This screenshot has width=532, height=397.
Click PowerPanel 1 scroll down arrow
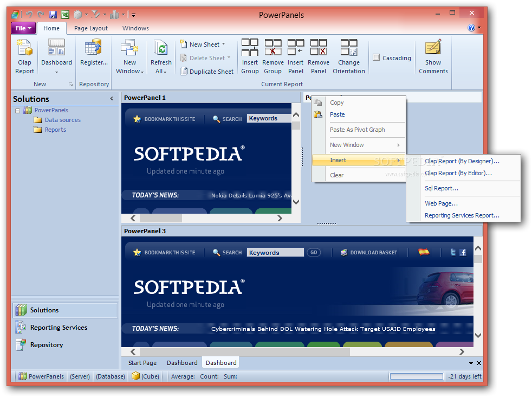point(296,202)
